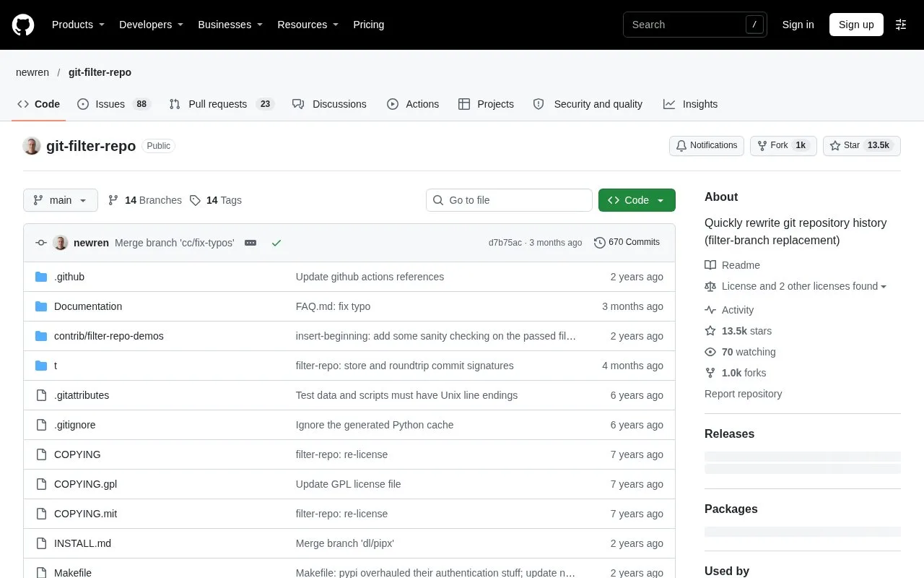Image resolution: width=924 pixels, height=578 pixels.
Task: Open the Developers dropdown menu
Action: tap(151, 25)
